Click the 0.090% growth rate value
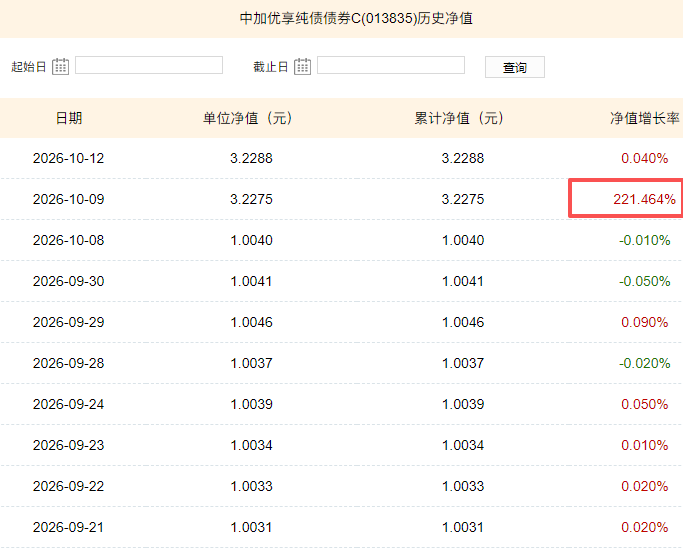The height and width of the screenshot is (557, 683). click(x=645, y=322)
